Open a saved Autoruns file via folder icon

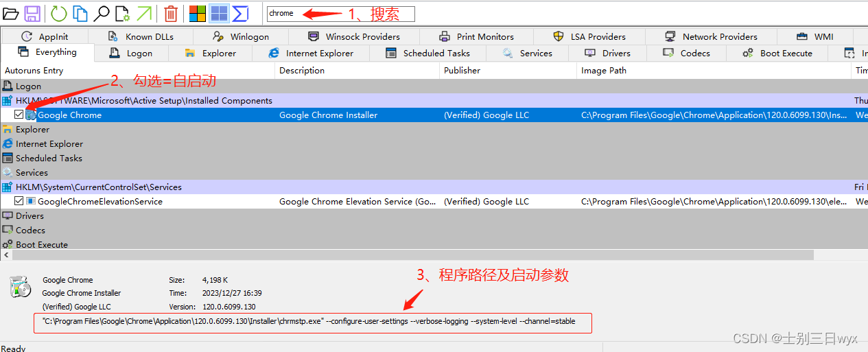10,13
